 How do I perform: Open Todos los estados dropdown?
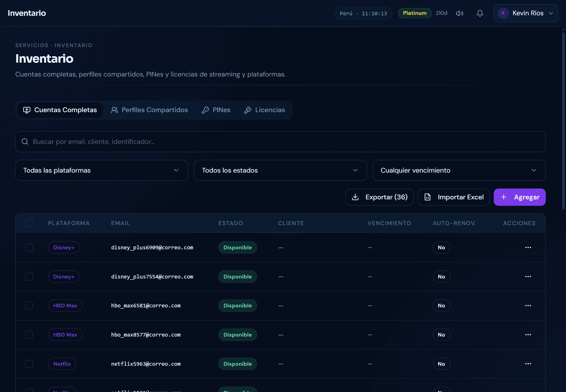(x=280, y=170)
